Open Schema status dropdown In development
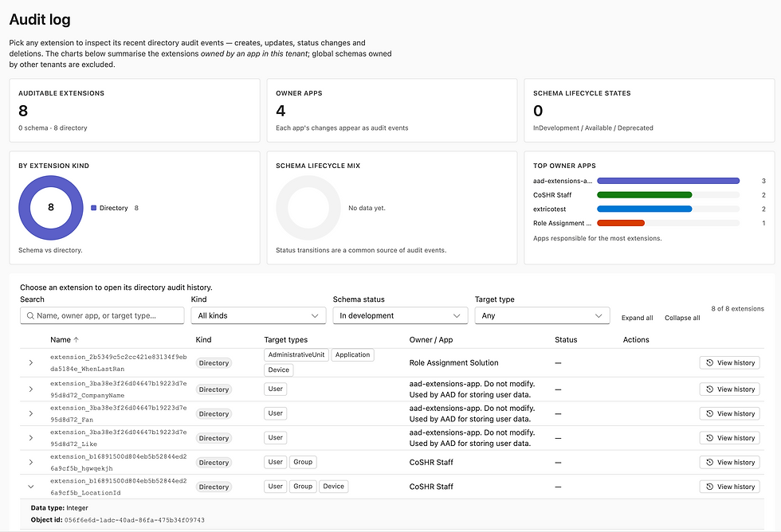The width and height of the screenshot is (781, 532). click(x=400, y=315)
